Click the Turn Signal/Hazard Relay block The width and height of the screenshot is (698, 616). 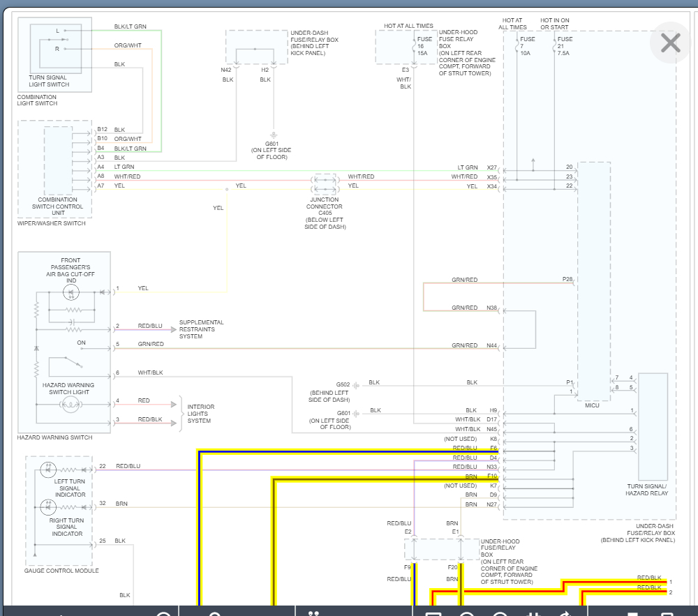pyautogui.click(x=653, y=426)
